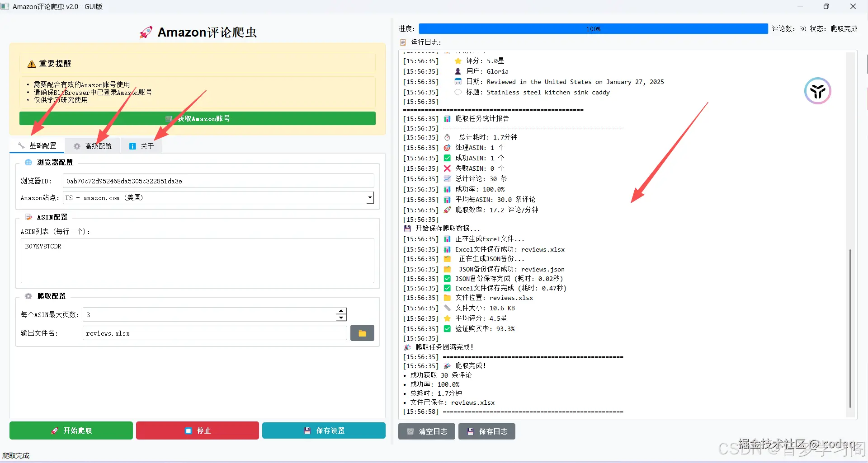
Task: Click the red 停止 button
Action: 198,430
